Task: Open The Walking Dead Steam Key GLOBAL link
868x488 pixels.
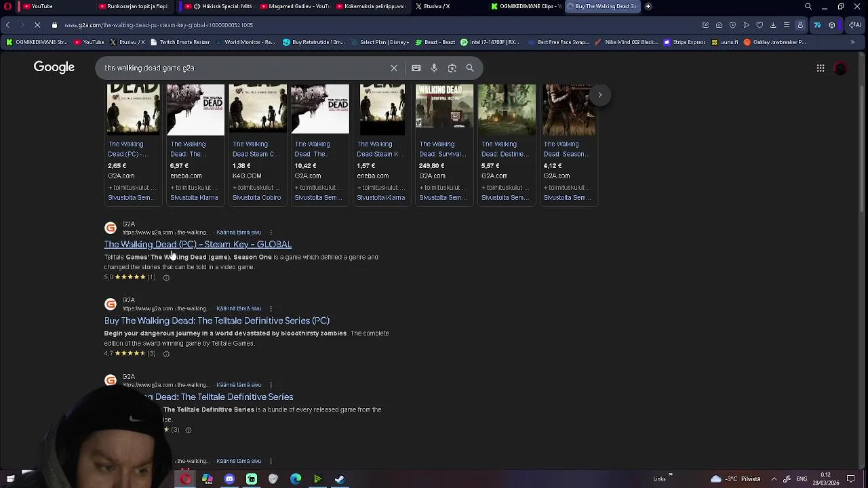Action: (x=197, y=245)
